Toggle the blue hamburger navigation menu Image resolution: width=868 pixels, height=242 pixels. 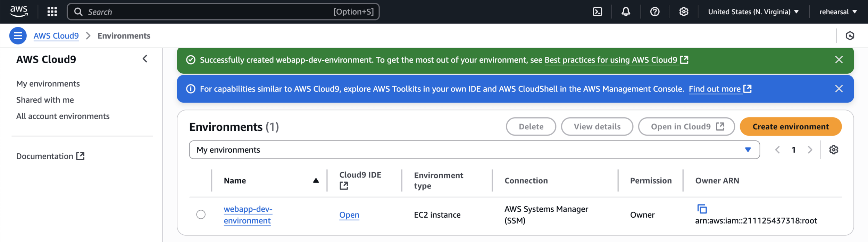18,36
